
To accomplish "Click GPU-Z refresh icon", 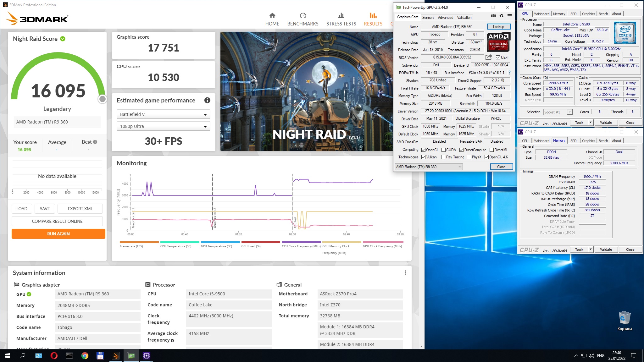I will coord(501,16).
